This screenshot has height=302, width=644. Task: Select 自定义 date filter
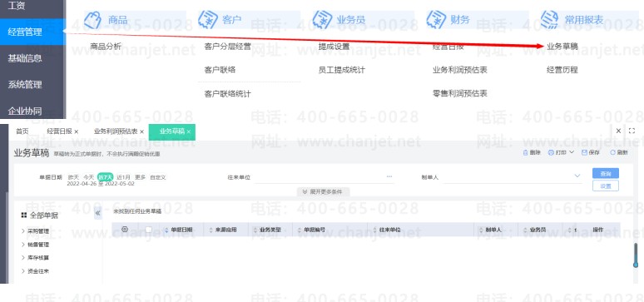click(158, 177)
